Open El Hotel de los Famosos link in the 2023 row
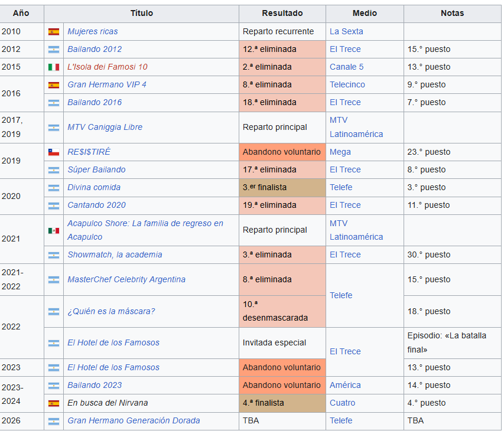The width and height of the screenshot is (504, 434). pyautogui.click(x=113, y=367)
